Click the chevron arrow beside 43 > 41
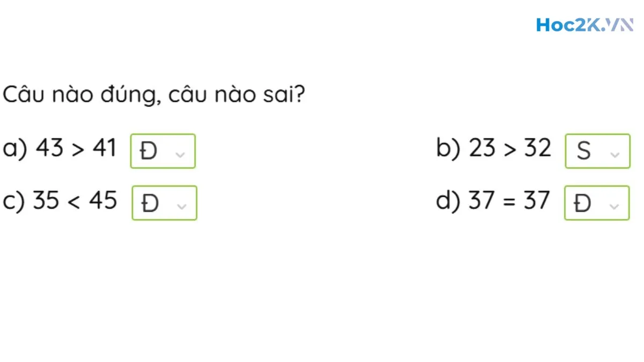Viewport: 644px width, 362px height. [180, 154]
